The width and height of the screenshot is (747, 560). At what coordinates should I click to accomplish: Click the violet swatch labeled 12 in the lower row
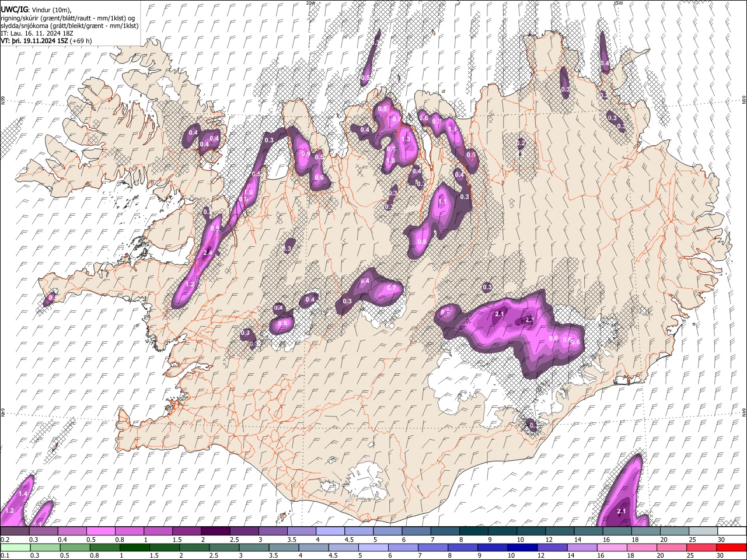[x=552, y=547]
